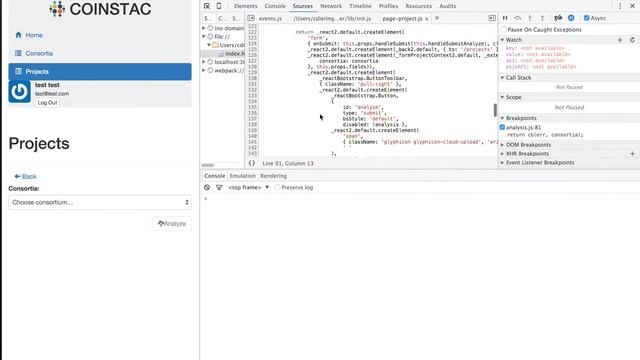Switch drawer to the Emulation tab

click(242, 176)
